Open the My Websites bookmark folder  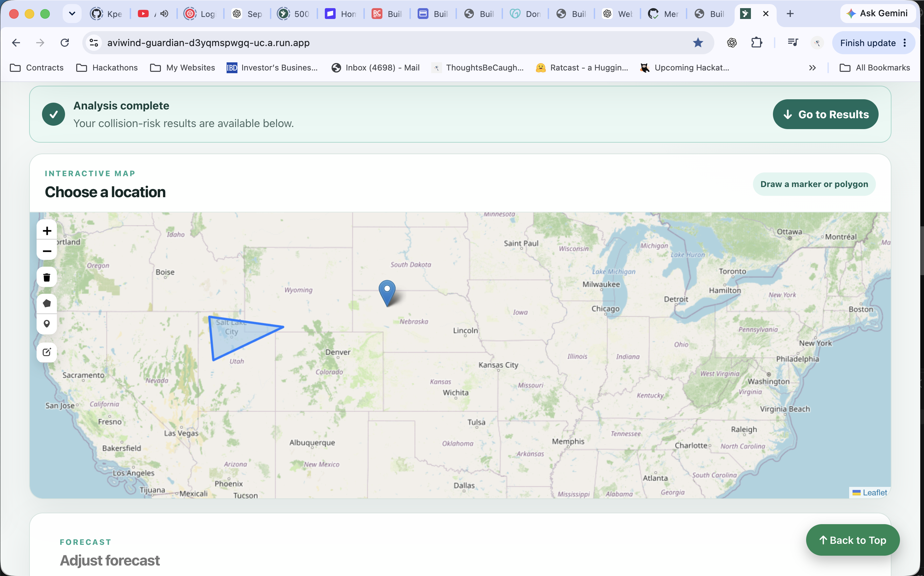click(x=183, y=68)
